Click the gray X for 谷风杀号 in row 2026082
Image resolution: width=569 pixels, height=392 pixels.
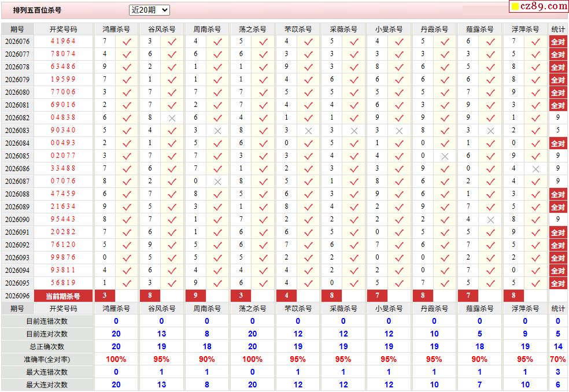pyautogui.click(x=172, y=118)
